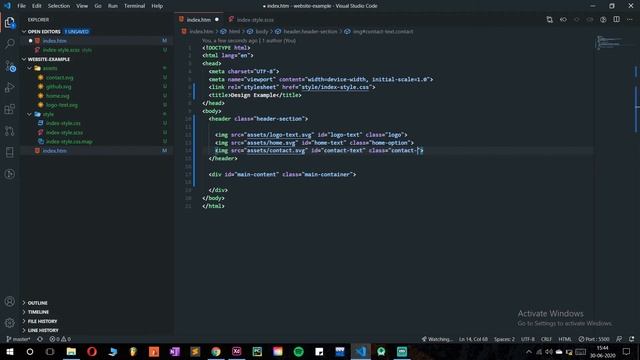Click the Synchronize Changes icon in status bar
The height and width of the screenshot is (360, 640).
pos(40,339)
